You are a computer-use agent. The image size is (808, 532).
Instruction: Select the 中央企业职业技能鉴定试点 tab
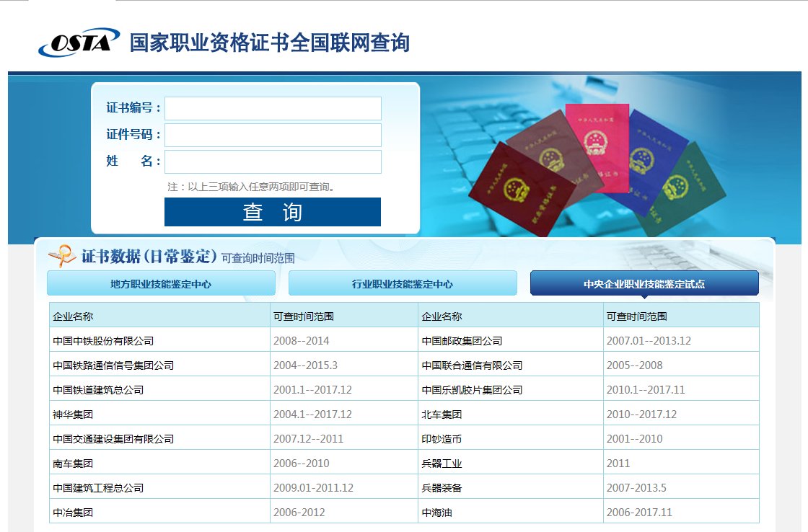click(644, 284)
